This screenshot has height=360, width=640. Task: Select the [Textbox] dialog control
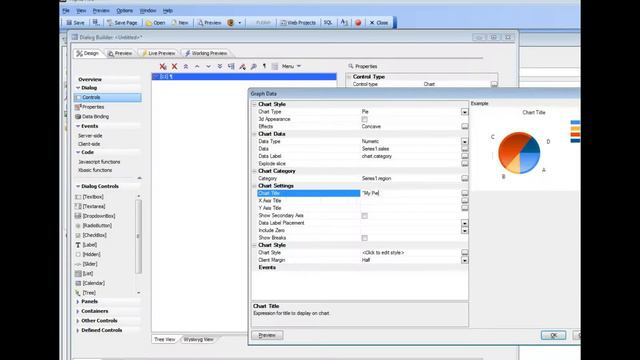click(x=89, y=197)
